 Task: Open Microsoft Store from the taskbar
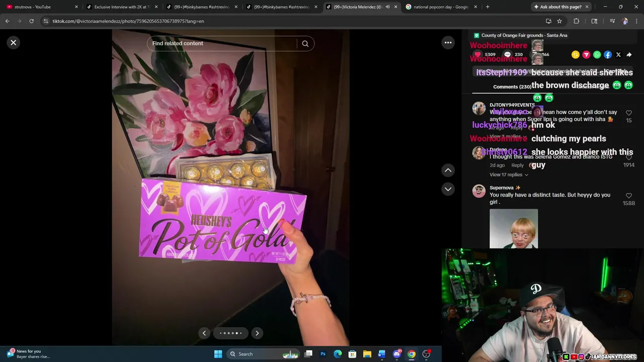point(352,354)
